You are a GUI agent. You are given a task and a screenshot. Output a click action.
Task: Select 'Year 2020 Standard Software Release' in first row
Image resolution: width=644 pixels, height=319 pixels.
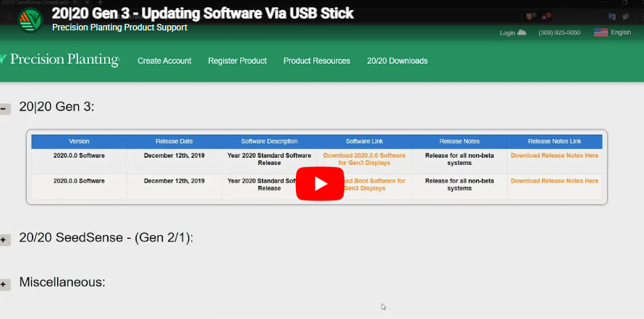[269, 159]
